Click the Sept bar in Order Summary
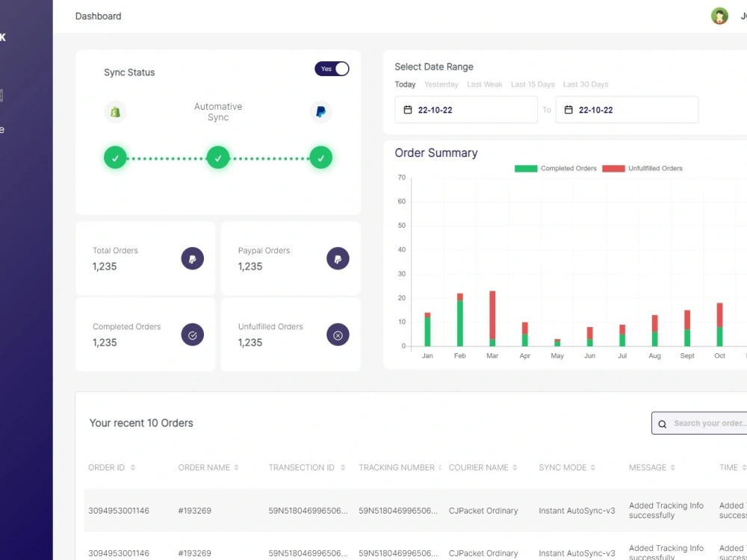 [687, 328]
